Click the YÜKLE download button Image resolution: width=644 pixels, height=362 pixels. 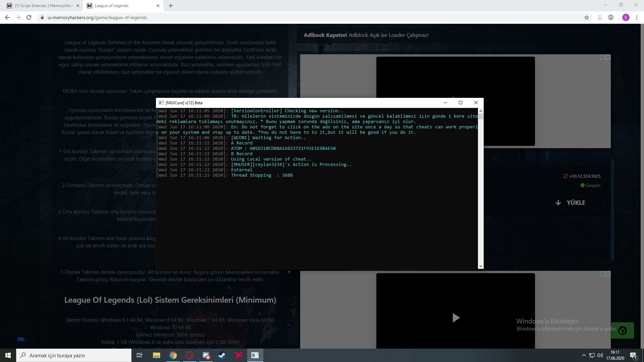(571, 202)
